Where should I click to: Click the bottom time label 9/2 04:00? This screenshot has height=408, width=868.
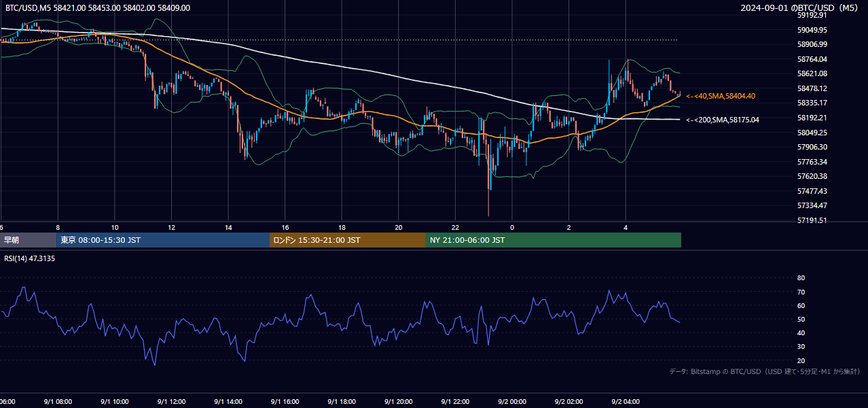point(626,402)
